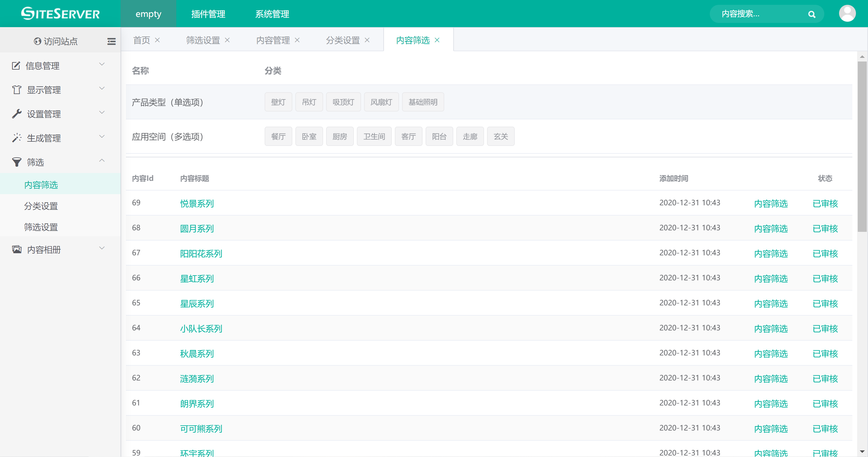This screenshot has height=457, width=868.
Task: Click 已审核 status for 圆月系列
Action: pos(825,228)
